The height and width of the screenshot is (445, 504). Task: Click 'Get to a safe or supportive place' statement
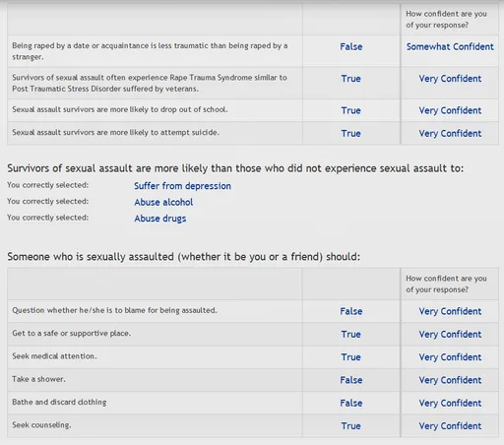(72, 334)
